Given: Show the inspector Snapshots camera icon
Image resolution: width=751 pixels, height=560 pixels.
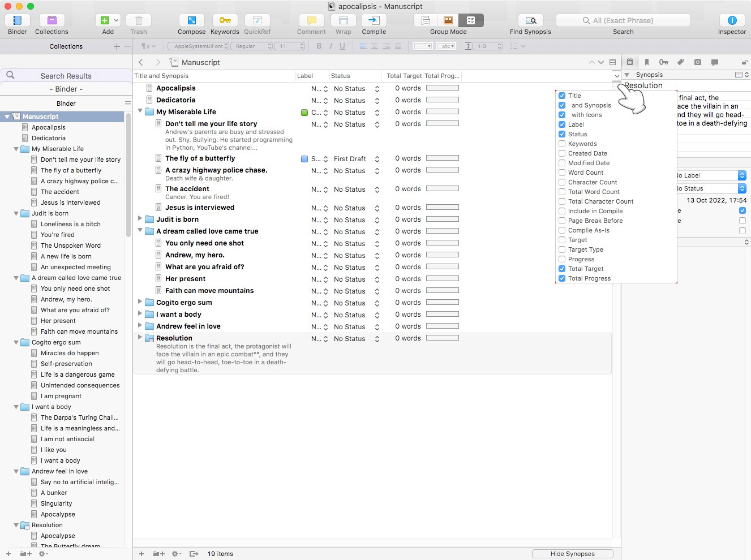Looking at the screenshot, I should pos(698,62).
